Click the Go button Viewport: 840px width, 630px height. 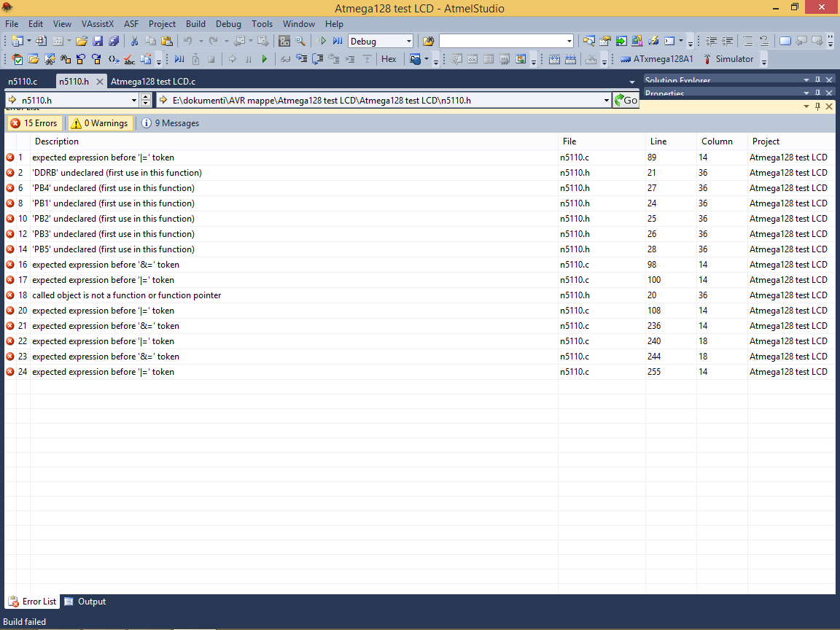[626, 100]
